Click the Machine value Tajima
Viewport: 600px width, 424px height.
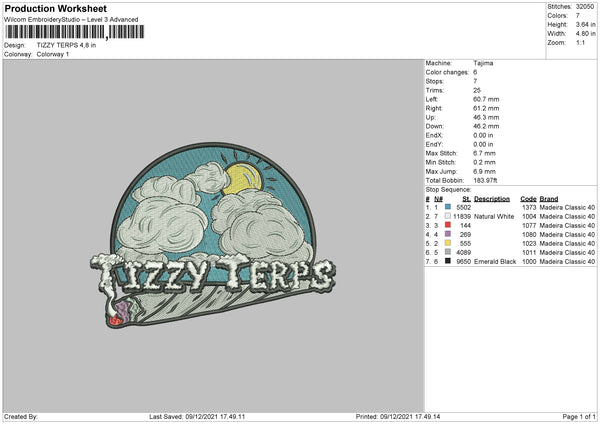click(x=483, y=63)
